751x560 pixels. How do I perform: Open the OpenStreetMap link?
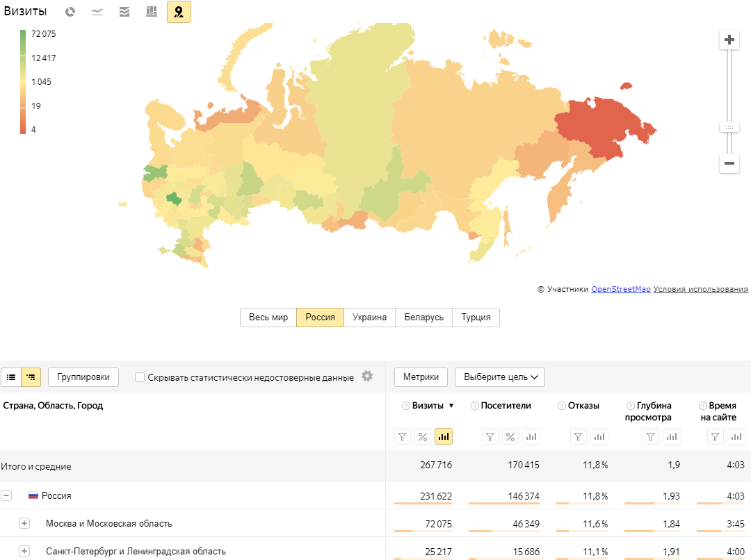[620, 289]
